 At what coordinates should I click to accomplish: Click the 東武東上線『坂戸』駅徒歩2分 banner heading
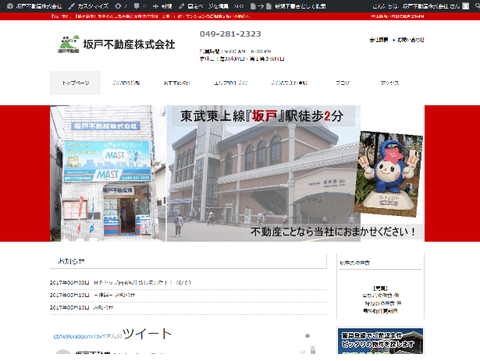coord(262,116)
